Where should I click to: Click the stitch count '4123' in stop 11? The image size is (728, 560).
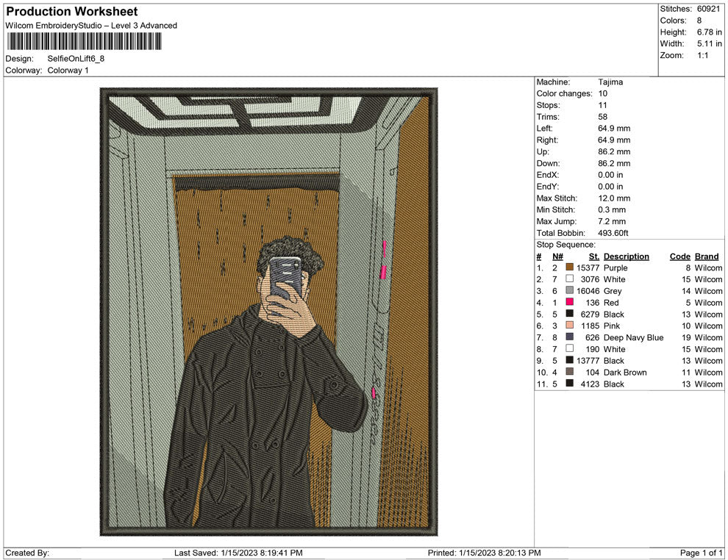pos(590,384)
